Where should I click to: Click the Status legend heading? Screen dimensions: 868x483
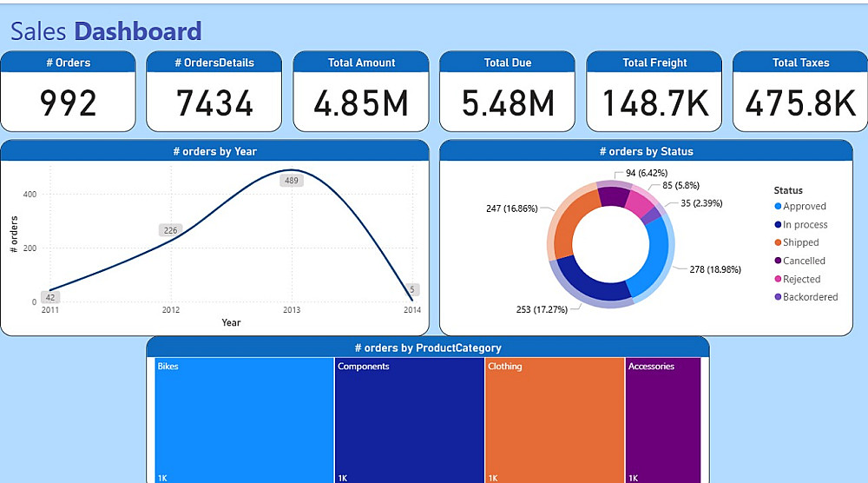tap(788, 190)
